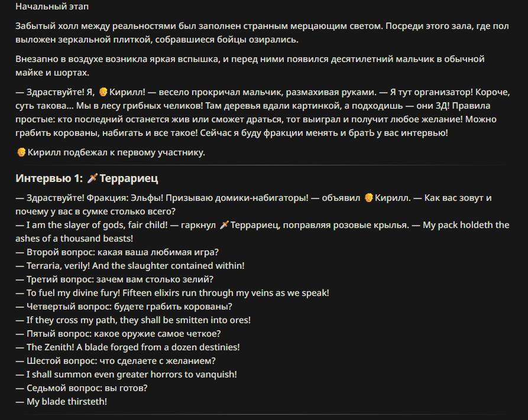Click the 'Интервью 1: Террариец' heading

(86, 178)
